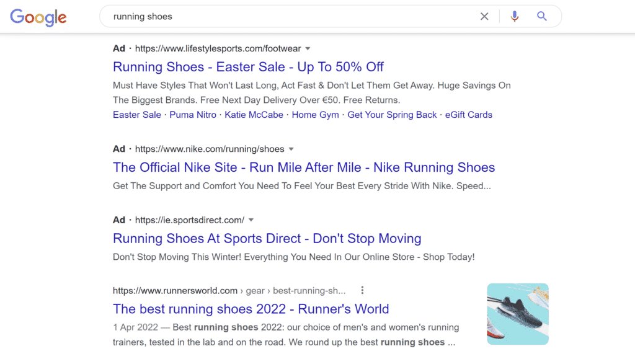This screenshot has height=364, width=635.
Task: Click the Get Your Spring Back sitelink
Action: click(x=392, y=115)
